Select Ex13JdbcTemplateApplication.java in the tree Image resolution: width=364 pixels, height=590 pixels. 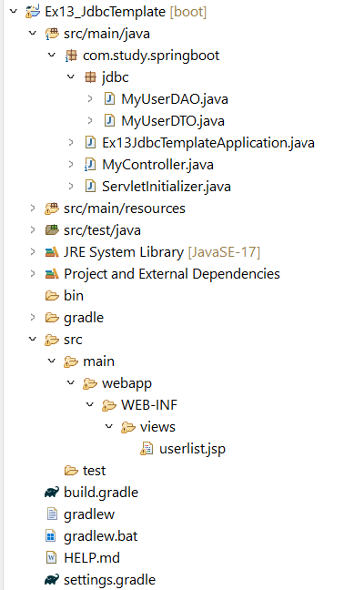tap(208, 143)
